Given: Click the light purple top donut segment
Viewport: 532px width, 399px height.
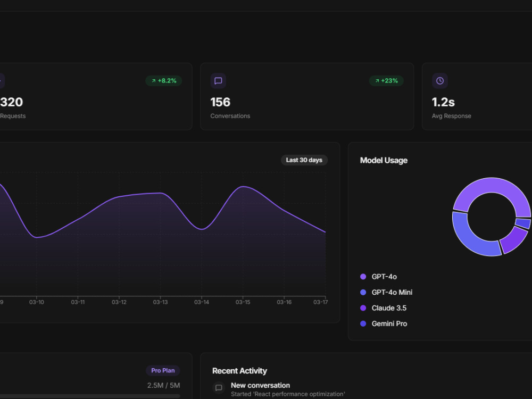Looking at the screenshot, I should 492,185.
